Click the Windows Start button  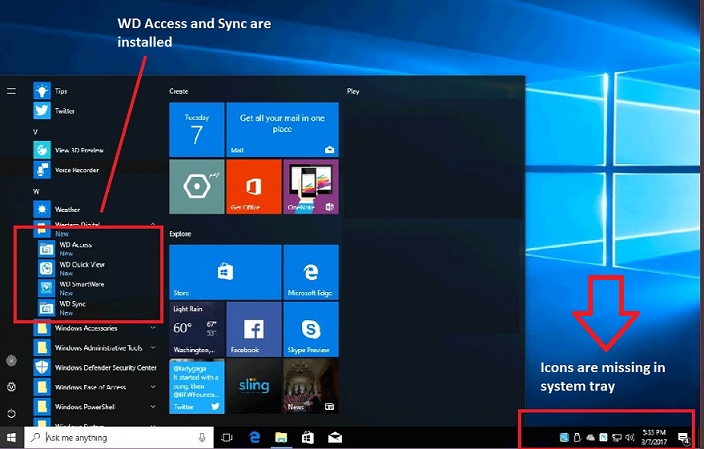coord(11,438)
